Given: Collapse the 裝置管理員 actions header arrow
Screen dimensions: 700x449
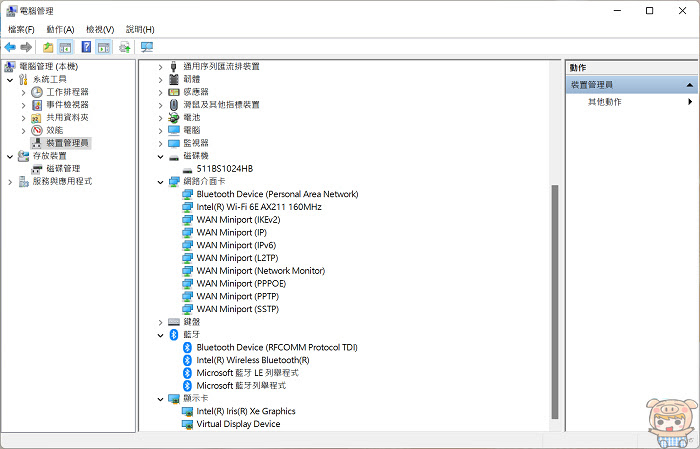Looking at the screenshot, I should (690, 85).
